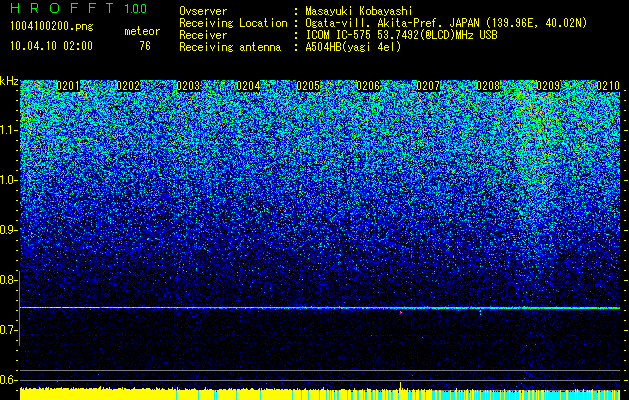This screenshot has height=400, width=629.
Task: Click the 0202 time marker
Action: pyautogui.click(x=128, y=86)
